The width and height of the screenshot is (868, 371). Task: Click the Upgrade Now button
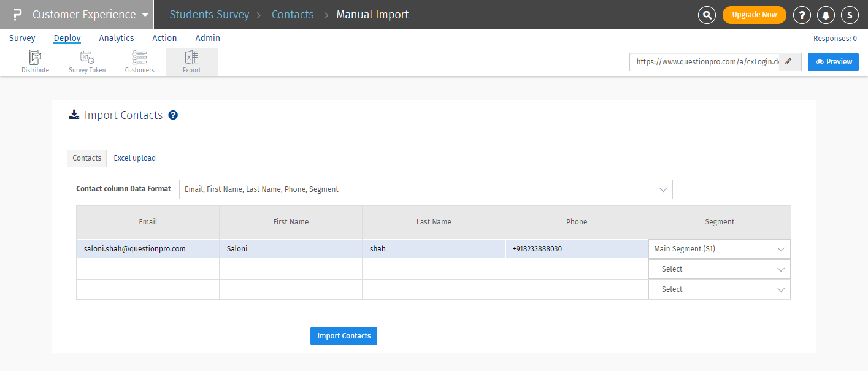click(754, 15)
